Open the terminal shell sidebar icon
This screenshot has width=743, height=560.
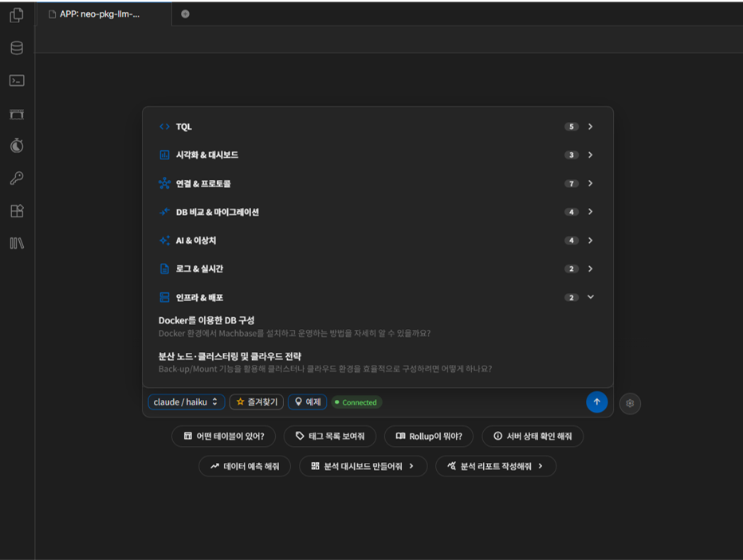[17, 80]
